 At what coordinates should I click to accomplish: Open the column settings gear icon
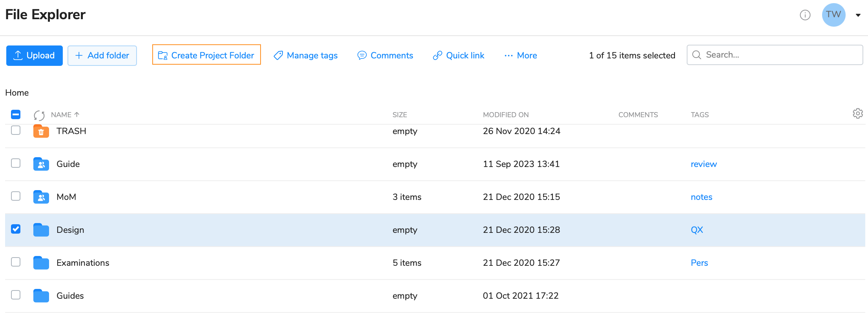point(858,114)
